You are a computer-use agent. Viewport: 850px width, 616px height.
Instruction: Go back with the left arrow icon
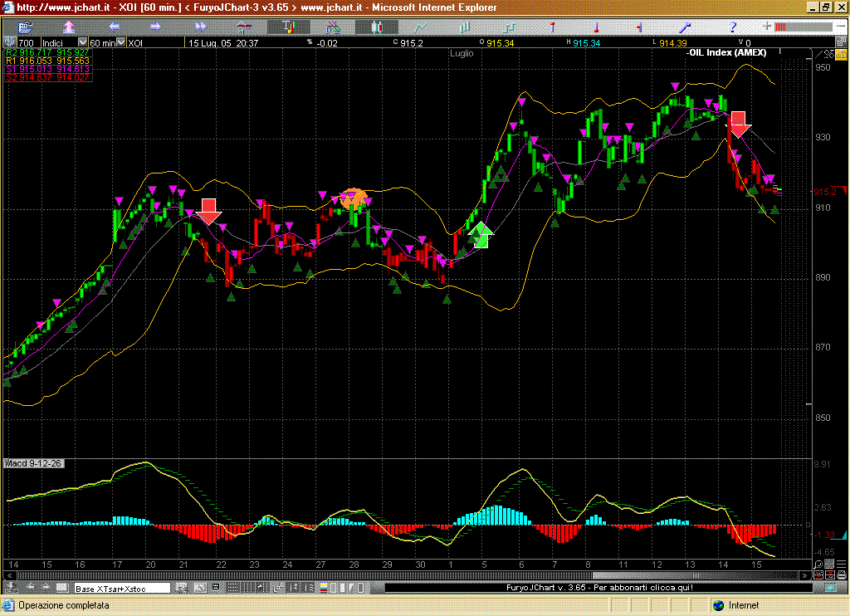click(x=114, y=27)
